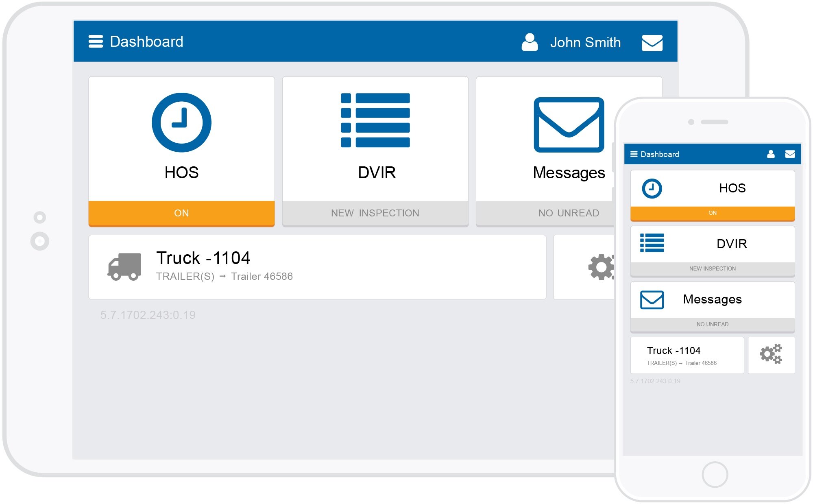This screenshot has width=813, height=504.
Task: Click the HOS label on tablet card
Action: click(x=181, y=172)
